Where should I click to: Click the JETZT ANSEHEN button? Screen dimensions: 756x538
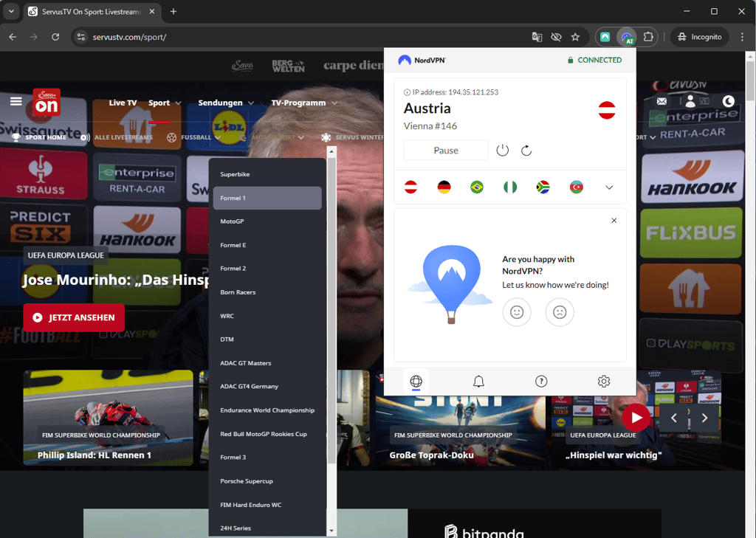74,317
